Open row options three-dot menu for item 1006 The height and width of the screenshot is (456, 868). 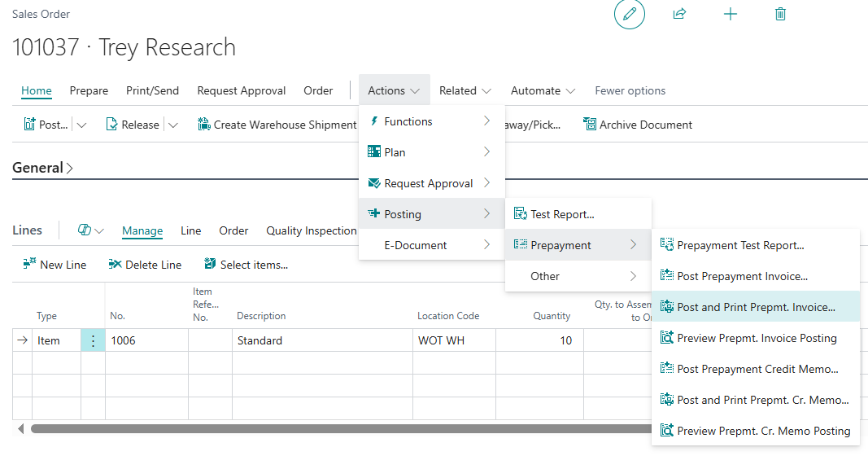93,340
